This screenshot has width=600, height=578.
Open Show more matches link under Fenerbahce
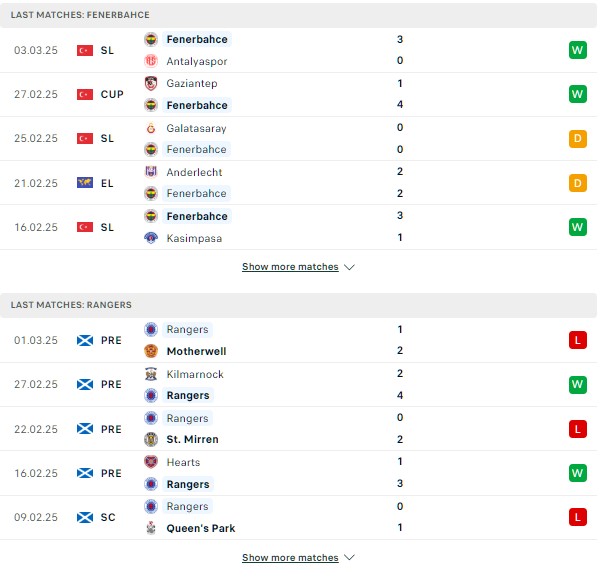290,267
